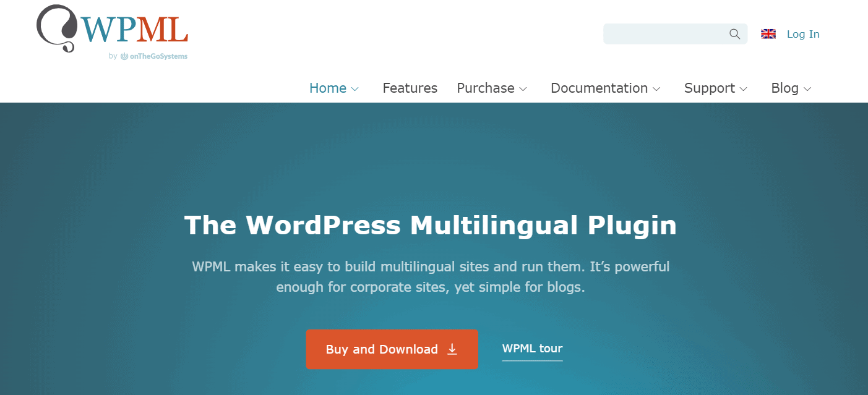Screen dimensions: 868x395
Task: Click the heading 'The WordPress Multilingual Plugin'
Action: coord(431,225)
